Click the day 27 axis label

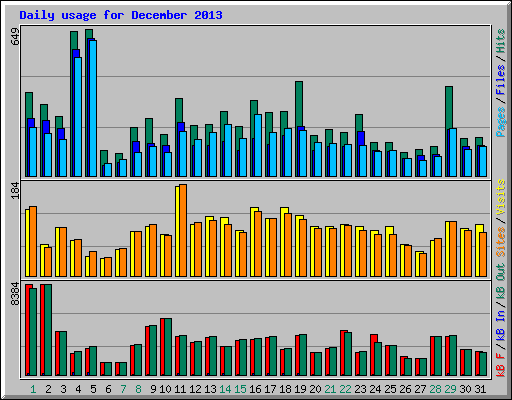coord(420,389)
